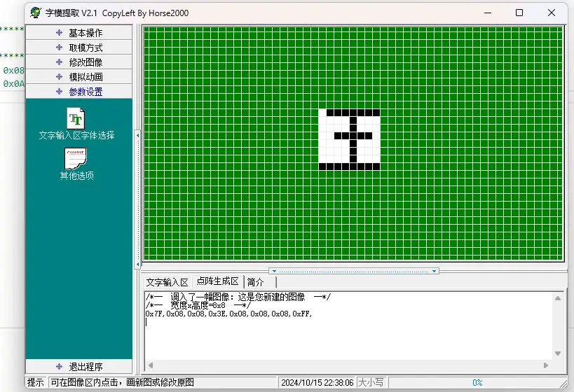Open the 修改图像 panel section
This screenshot has height=392, width=574.
click(x=78, y=62)
